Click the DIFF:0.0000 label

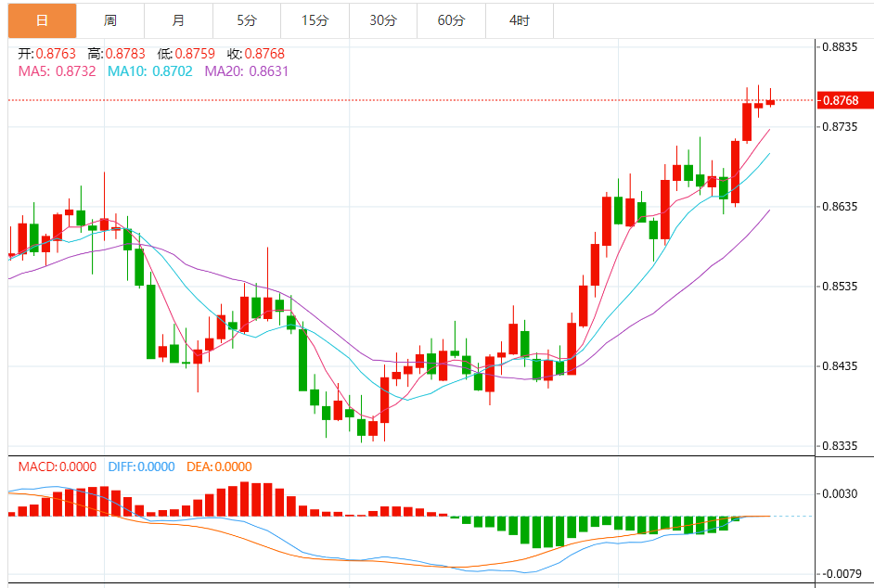[x=142, y=467]
